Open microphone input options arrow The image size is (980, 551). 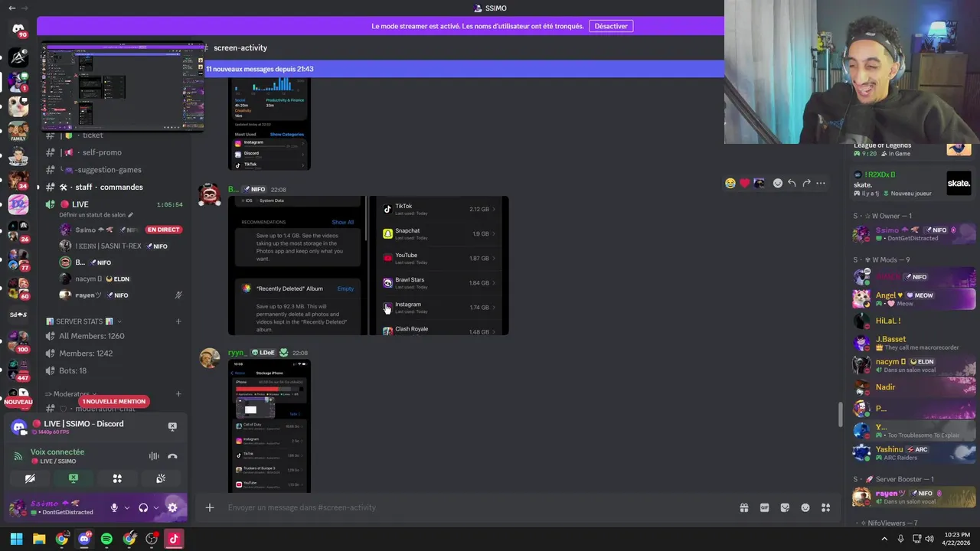126,507
